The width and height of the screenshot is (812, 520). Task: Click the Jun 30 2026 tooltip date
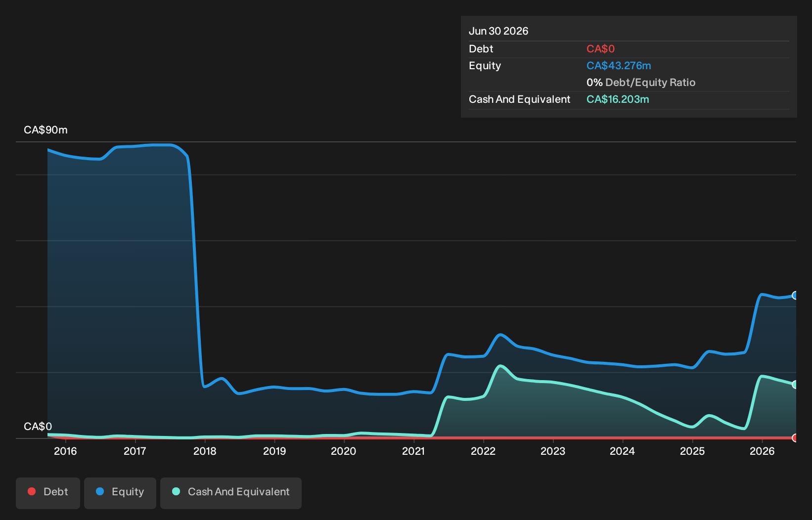498,31
